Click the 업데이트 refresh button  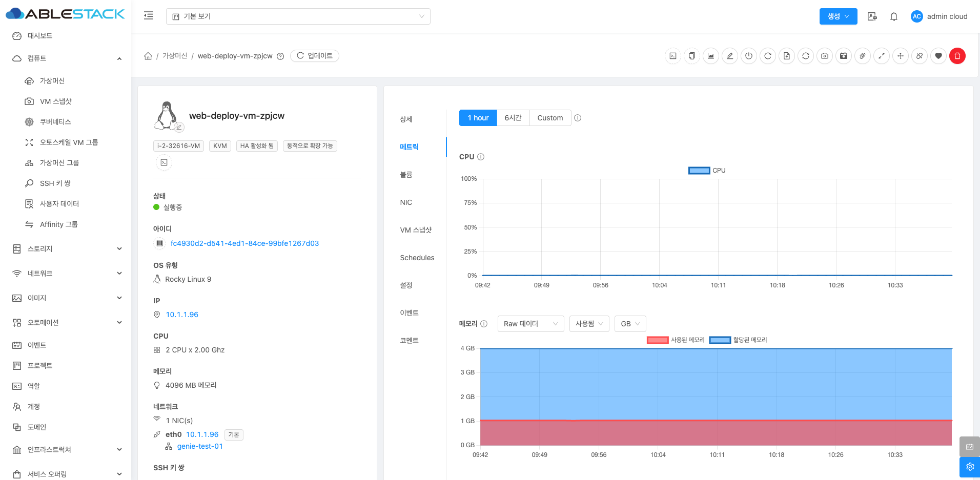pos(315,56)
